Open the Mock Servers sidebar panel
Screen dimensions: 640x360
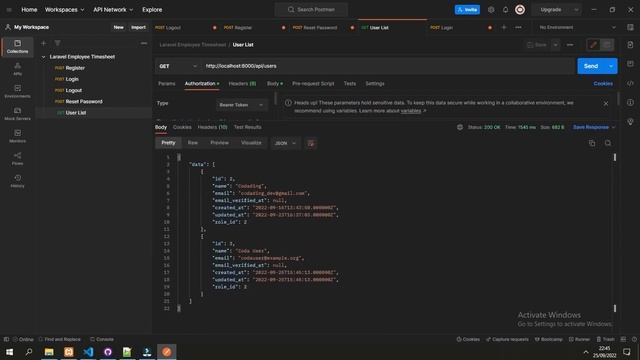pyautogui.click(x=18, y=113)
